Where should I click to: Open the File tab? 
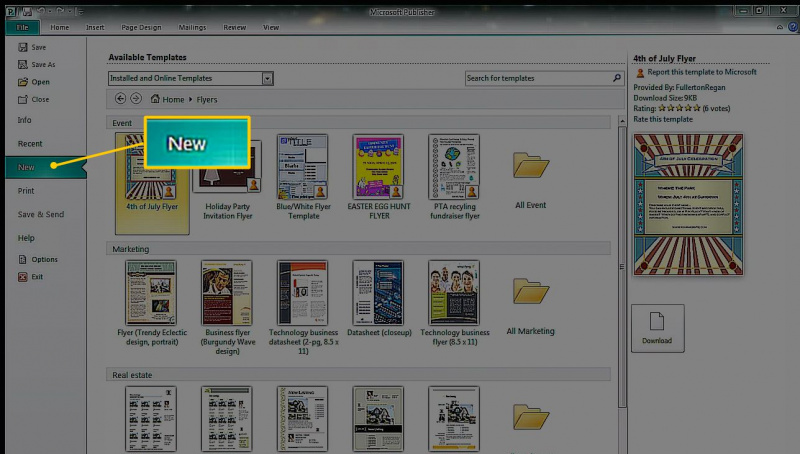(22, 27)
